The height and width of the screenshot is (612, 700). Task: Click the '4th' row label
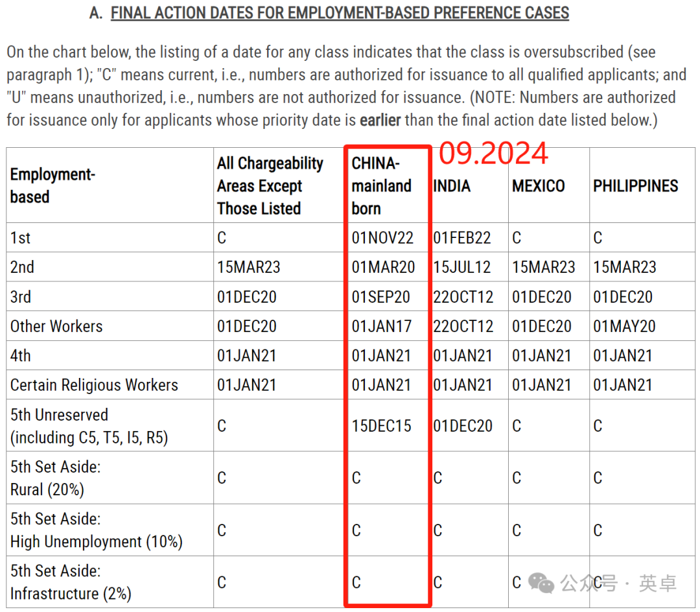pos(21,355)
